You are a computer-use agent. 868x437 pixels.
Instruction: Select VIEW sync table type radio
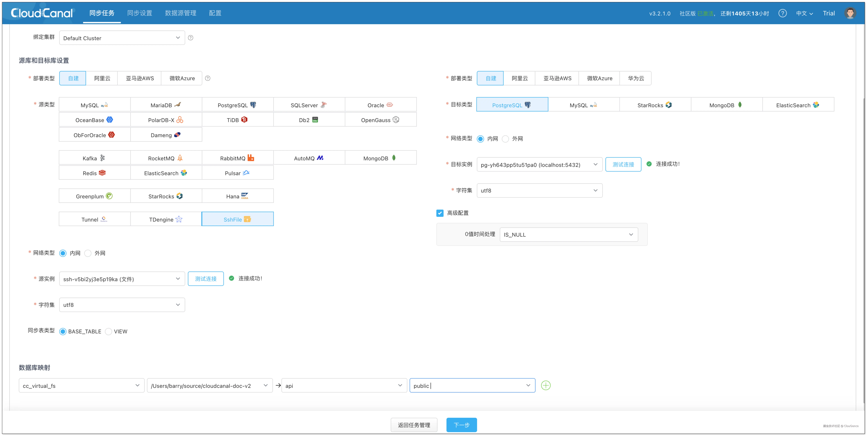click(x=108, y=331)
